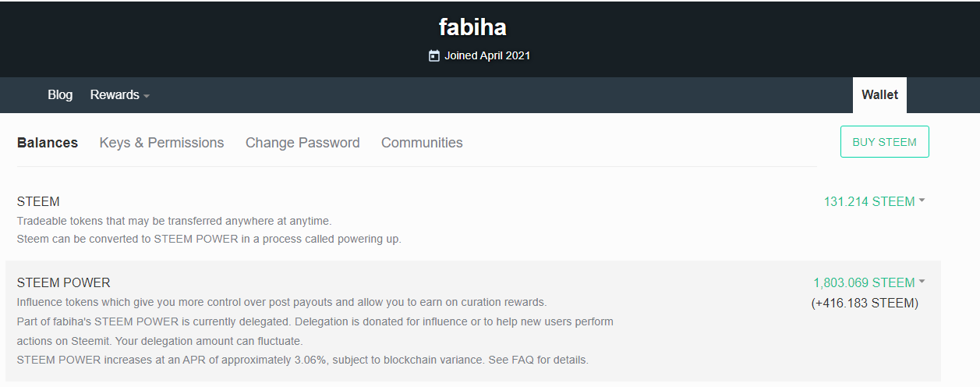Click the fabiha username heading
980x387 pixels.
point(472,27)
